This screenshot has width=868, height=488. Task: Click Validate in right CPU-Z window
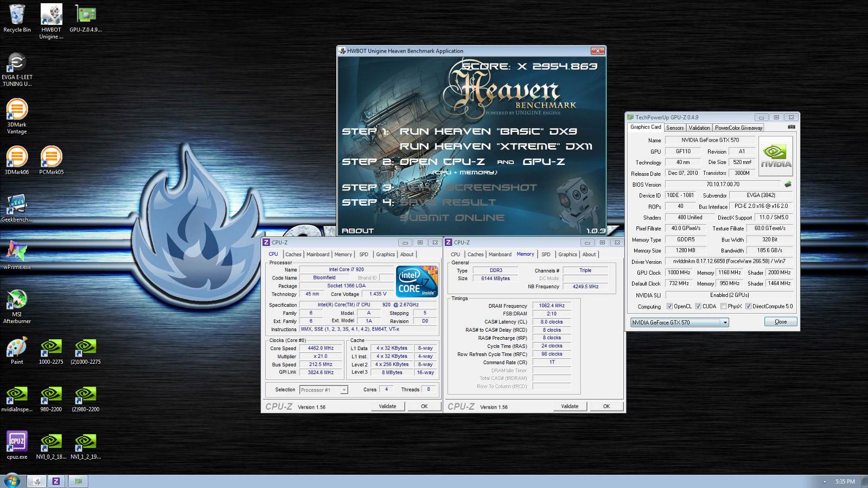coord(570,406)
